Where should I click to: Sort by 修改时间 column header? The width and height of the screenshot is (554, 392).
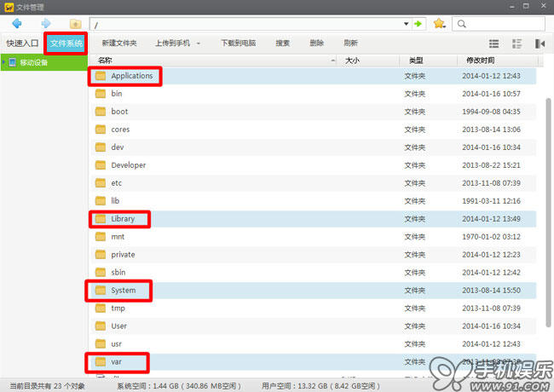481,61
